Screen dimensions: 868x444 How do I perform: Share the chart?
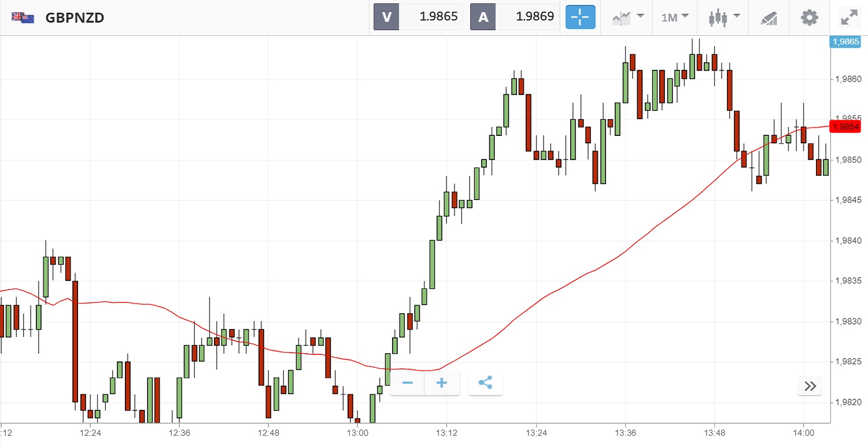[x=486, y=383]
